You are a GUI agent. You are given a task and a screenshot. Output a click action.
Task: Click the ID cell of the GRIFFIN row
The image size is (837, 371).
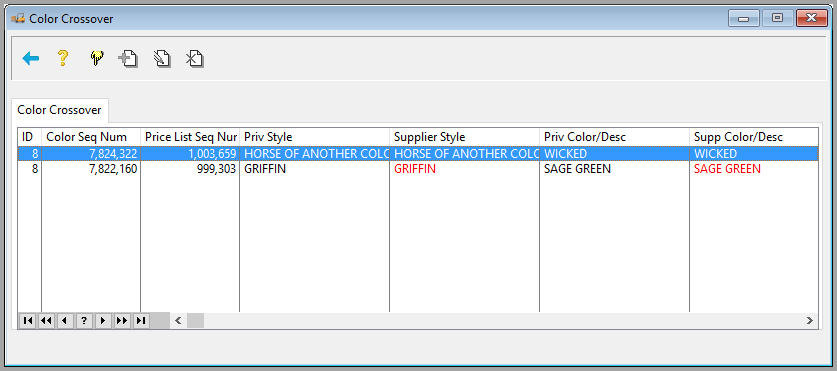point(29,169)
